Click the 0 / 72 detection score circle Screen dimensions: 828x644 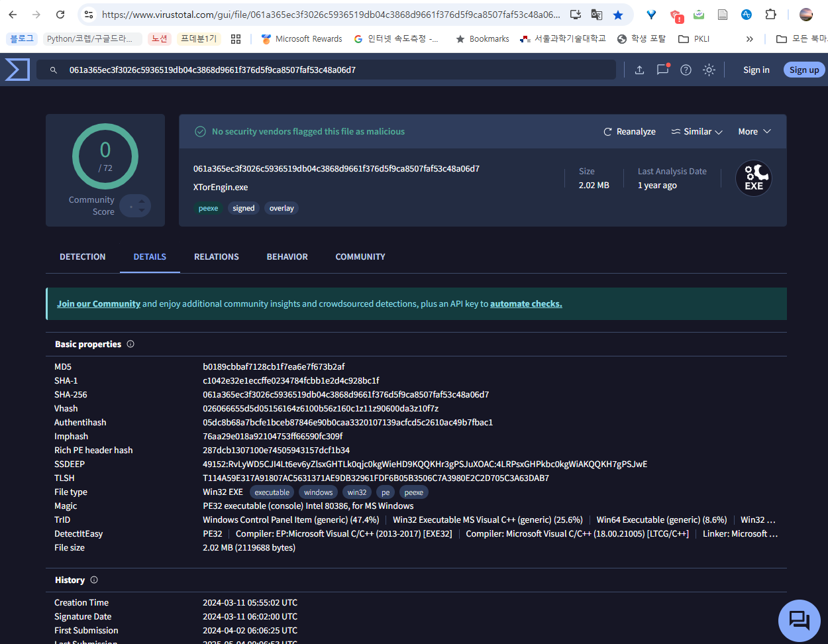105,157
